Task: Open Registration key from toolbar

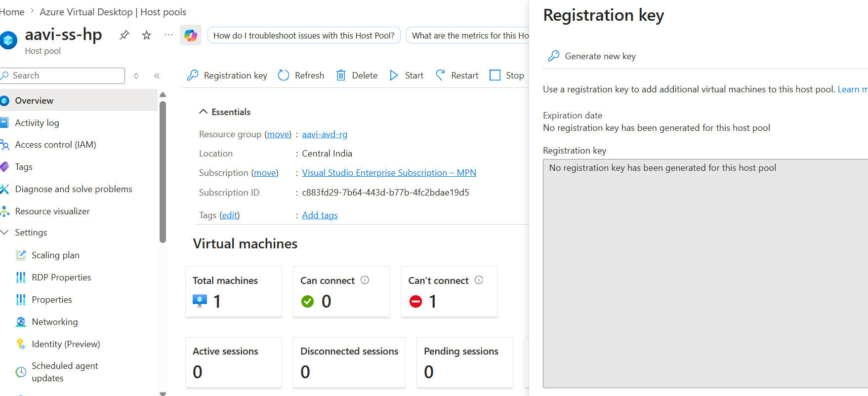Action: (x=227, y=75)
